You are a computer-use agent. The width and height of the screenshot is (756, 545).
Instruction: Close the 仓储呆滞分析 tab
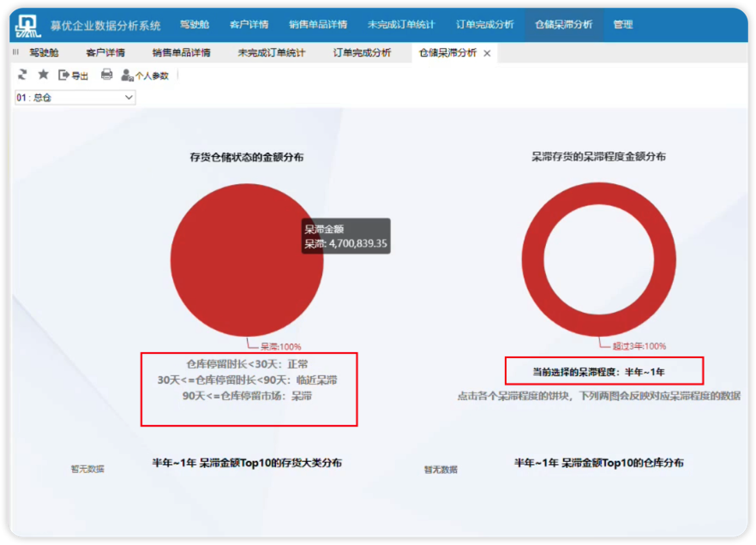point(487,53)
